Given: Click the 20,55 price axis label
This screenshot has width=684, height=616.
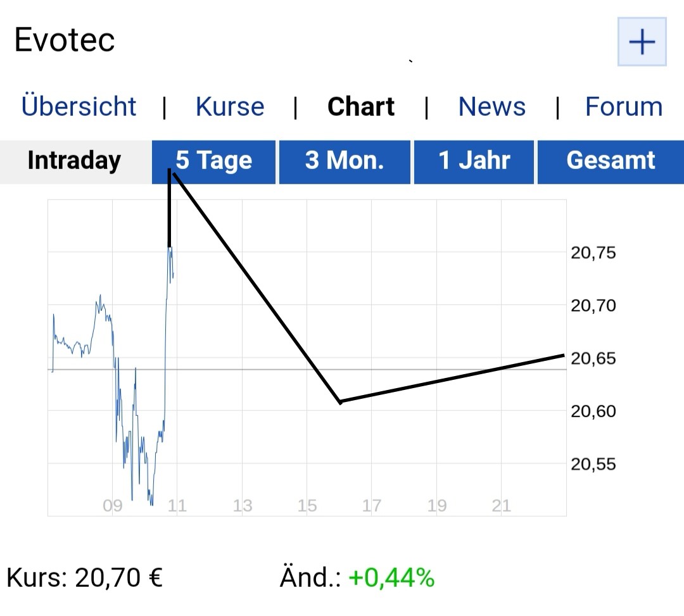Looking at the screenshot, I should [593, 464].
